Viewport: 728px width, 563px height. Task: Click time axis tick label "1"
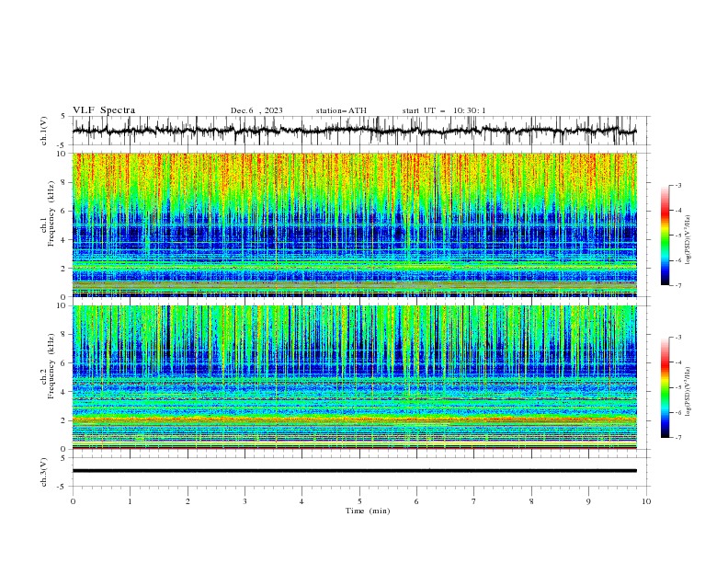130,501
